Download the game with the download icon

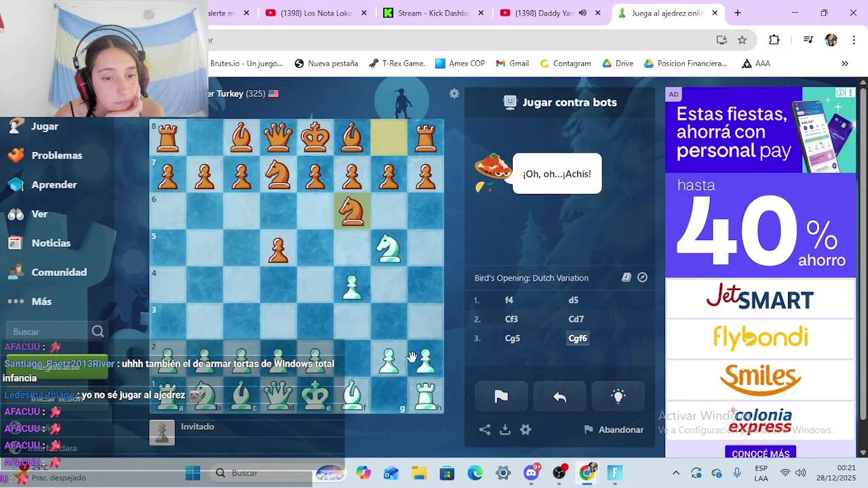point(505,430)
